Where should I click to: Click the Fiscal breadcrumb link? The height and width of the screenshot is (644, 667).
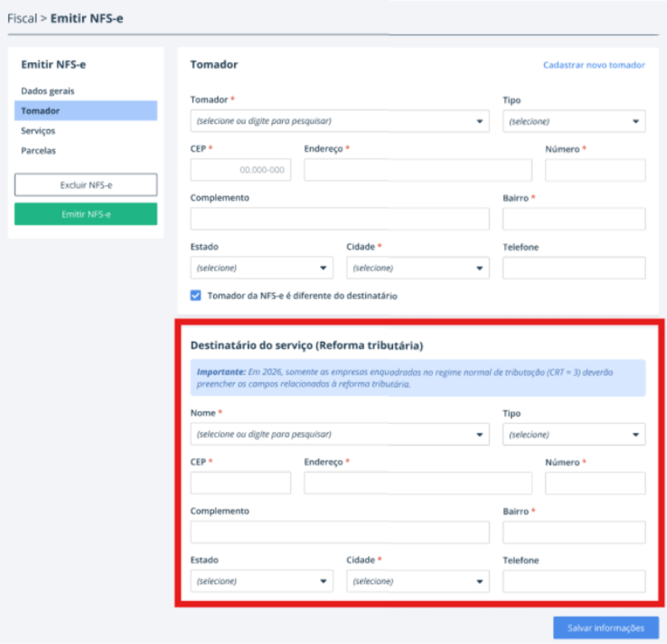click(x=22, y=19)
